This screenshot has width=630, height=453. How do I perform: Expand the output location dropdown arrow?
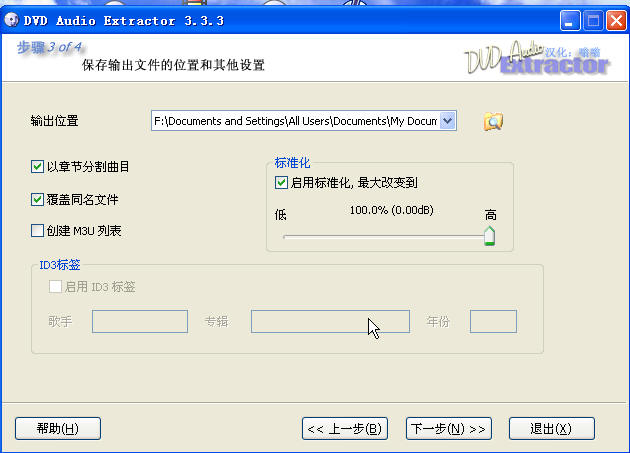click(x=448, y=121)
